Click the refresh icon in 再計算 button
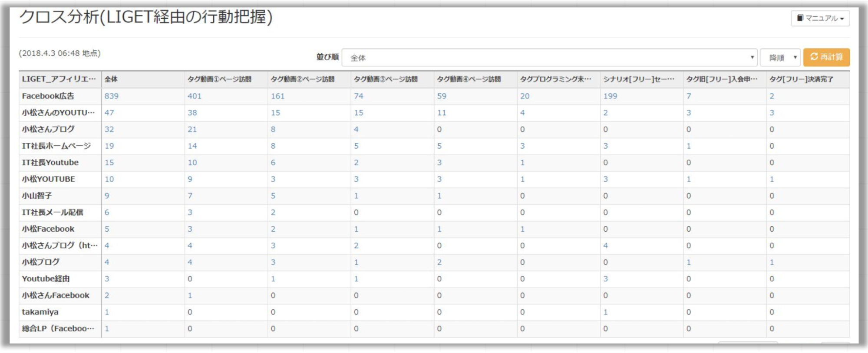Screen dimensions: 868x353 coord(814,57)
